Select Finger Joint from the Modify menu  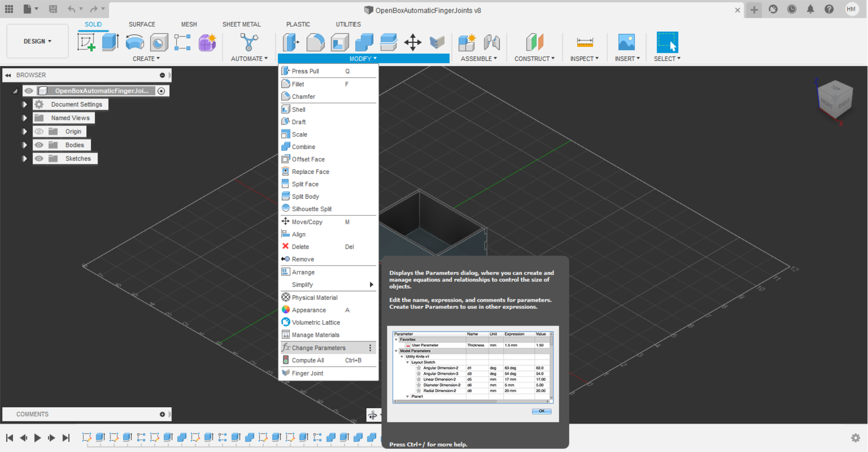(307, 373)
